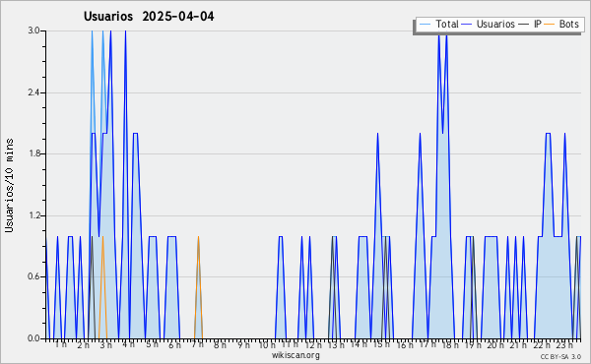Click the '1 h' x-axis label

(x=61, y=344)
